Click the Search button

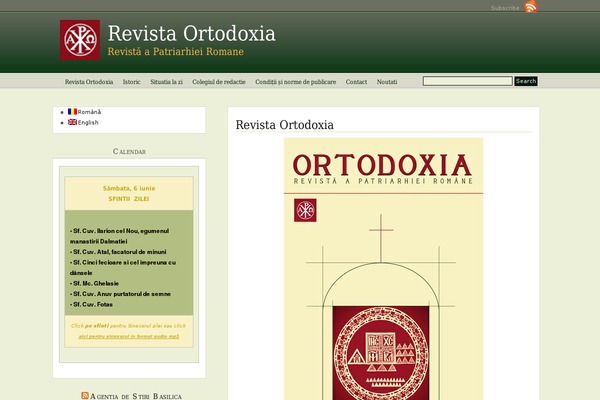point(526,81)
